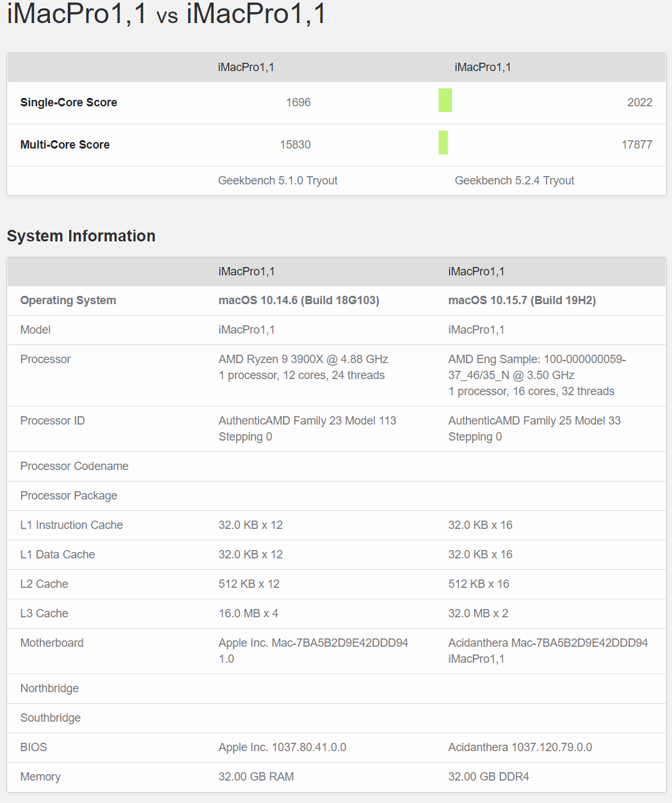Click the macOS 10.15.7 (Build 19H2) value
This screenshot has width=672, height=803.
pyautogui.click(x=522, y=300)
